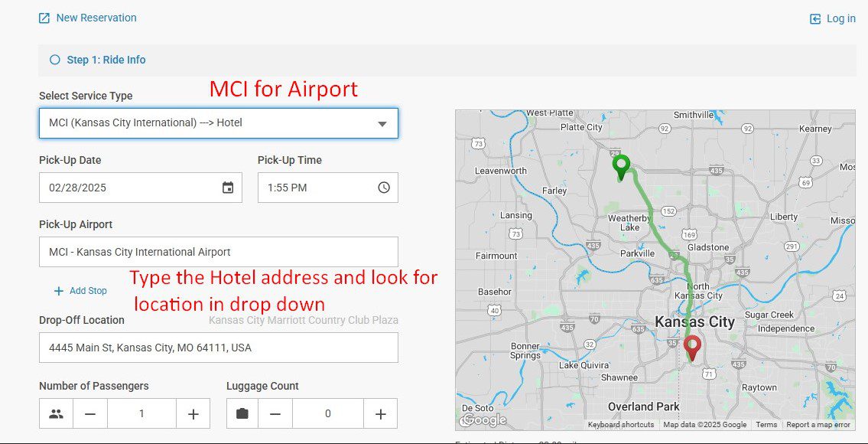Click the green pickup marker on map

621,168
